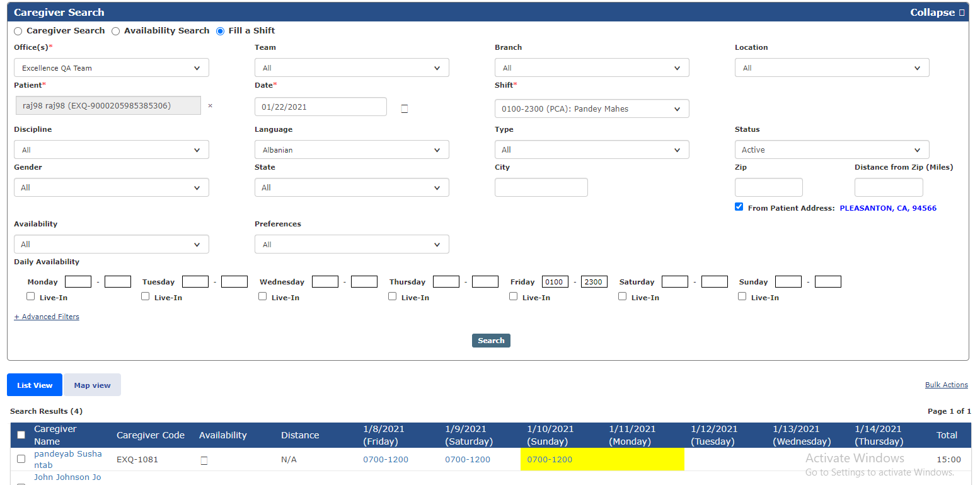Screen dimensions: 980x485
Task: Clear the selected patient with the red x
Action: [x=210, y=106]
